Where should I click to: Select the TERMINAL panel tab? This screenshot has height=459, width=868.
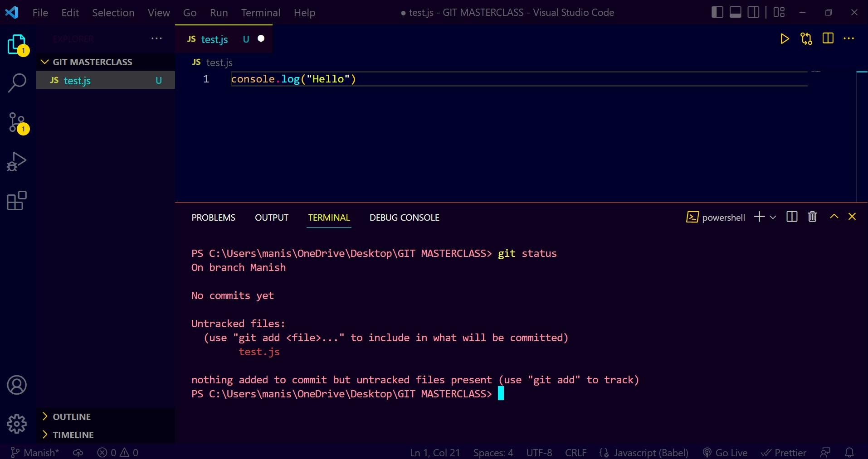click(x=329, y=217)
